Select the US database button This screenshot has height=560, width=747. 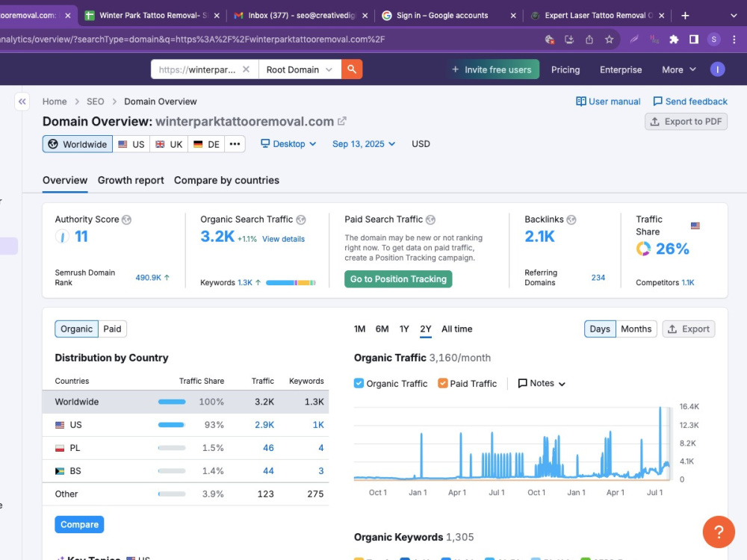point(131,144)
